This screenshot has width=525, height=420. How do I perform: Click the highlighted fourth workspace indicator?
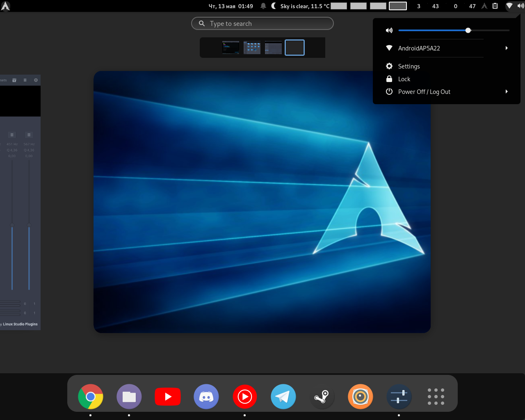[398, 6]
